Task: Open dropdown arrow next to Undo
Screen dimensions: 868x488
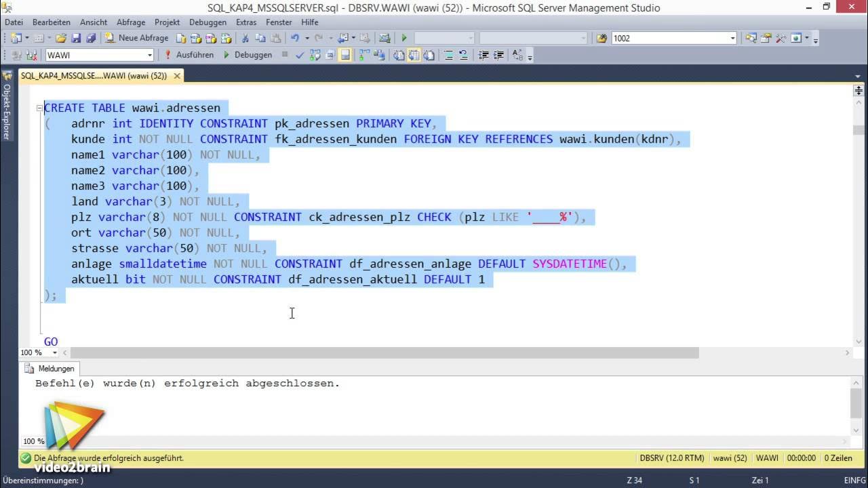Action: click(x=307, y=38)
